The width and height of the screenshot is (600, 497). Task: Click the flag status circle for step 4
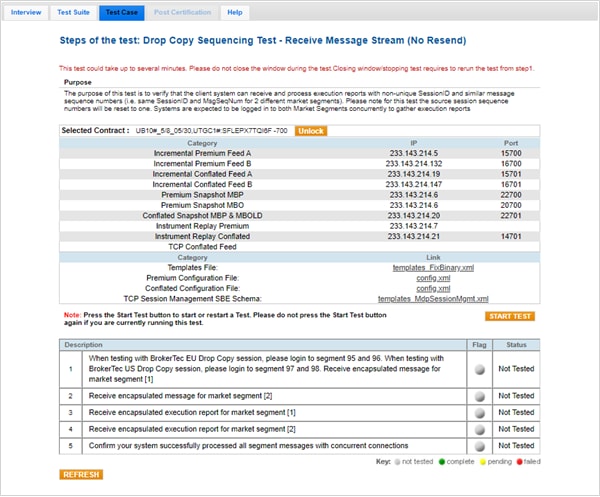pyautogui.click(x=480, y=428)
